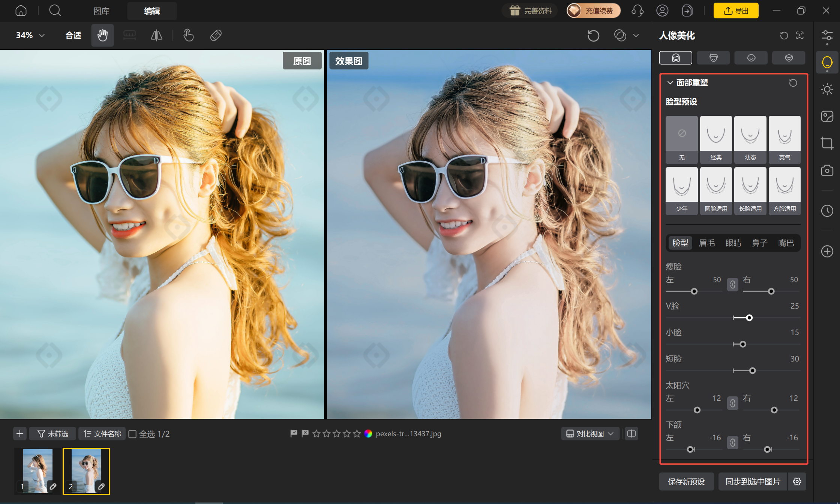
Task: Click the face detection scan icon
Action: click(x=799, y=35)
